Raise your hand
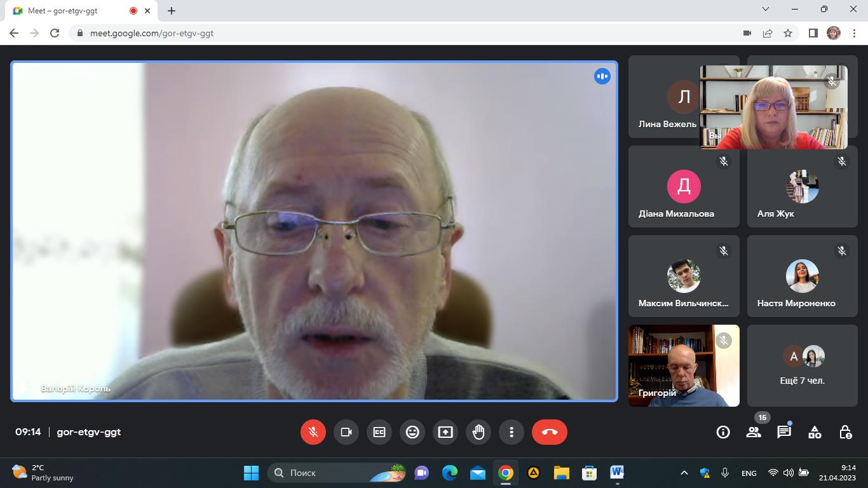 click(x=478, y=432)
